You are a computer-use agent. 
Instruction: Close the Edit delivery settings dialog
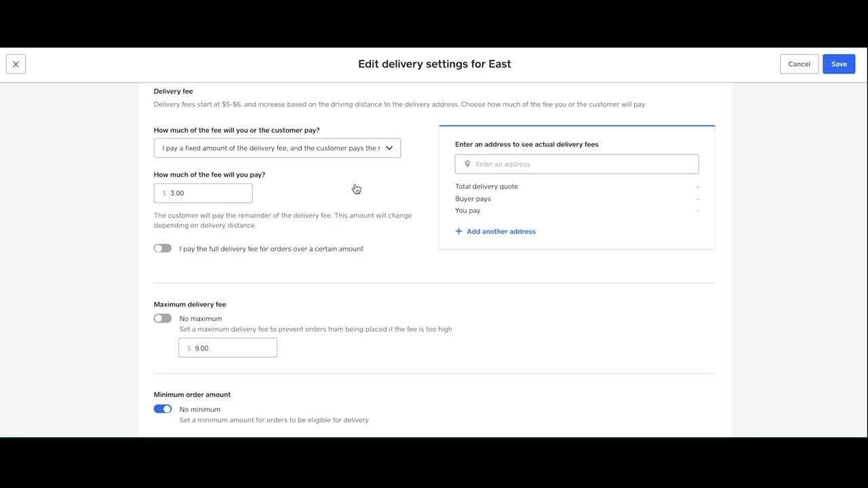[x=16, y=64]
